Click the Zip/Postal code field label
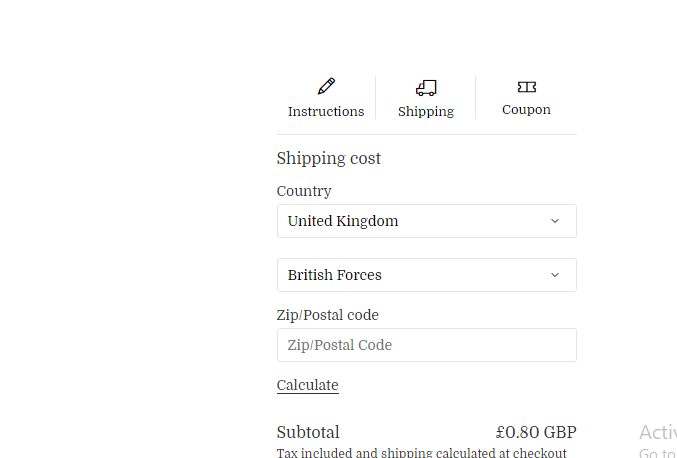The width and height of the screenshot is (677, 458). tap(328, 315)
